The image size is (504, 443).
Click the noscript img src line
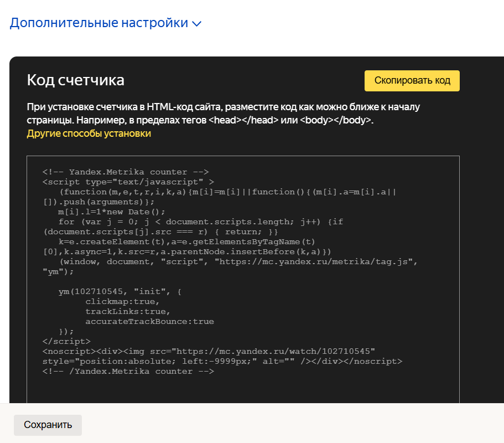click(209, 351)
